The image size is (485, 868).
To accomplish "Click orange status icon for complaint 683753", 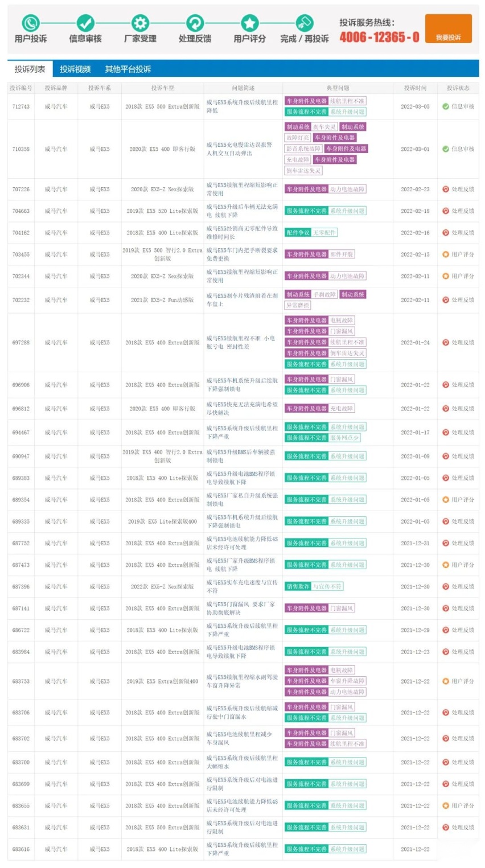I will pos(446,681).
